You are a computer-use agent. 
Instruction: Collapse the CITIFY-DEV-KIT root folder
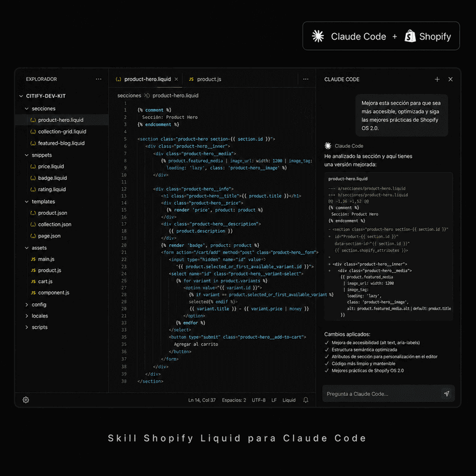pyautogui.click(x=21, y=96)
